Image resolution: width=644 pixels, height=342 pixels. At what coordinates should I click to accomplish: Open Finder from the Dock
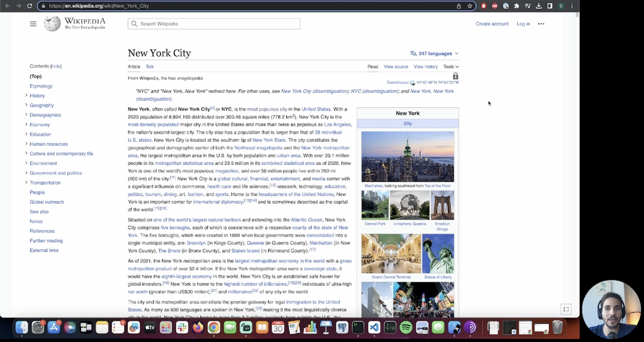(22, 327)
